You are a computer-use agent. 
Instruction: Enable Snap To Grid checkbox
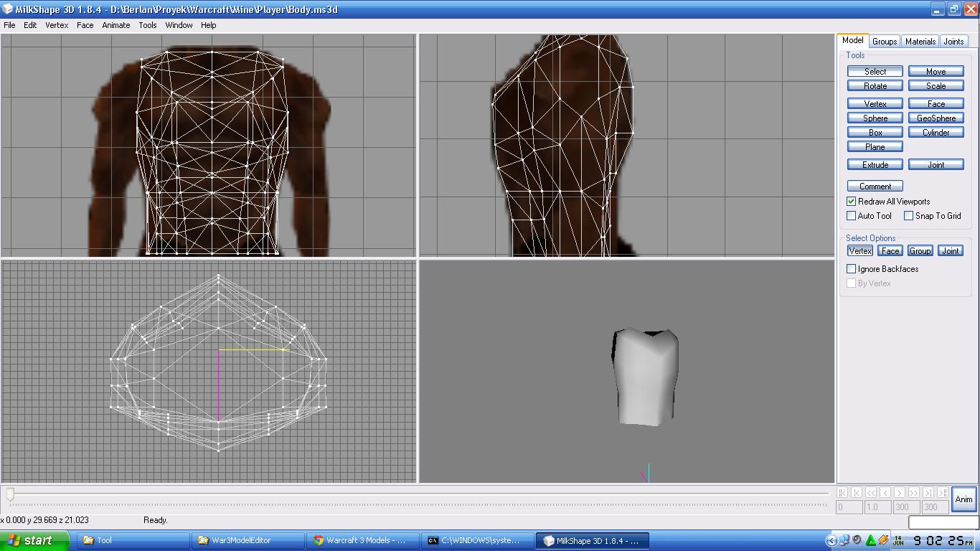909,216
